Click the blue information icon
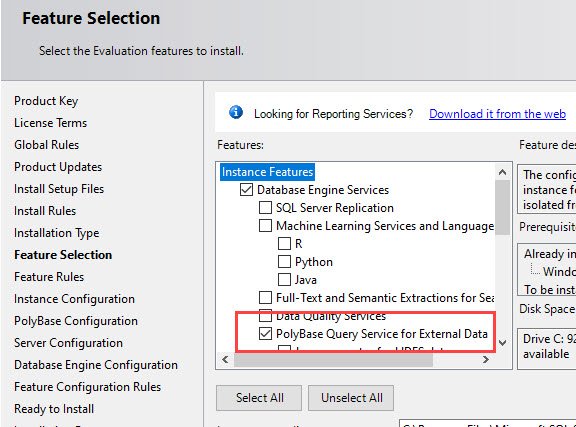The width and height of the screenshot is (576, 427). pyautogui.click(x=236, y=112)
